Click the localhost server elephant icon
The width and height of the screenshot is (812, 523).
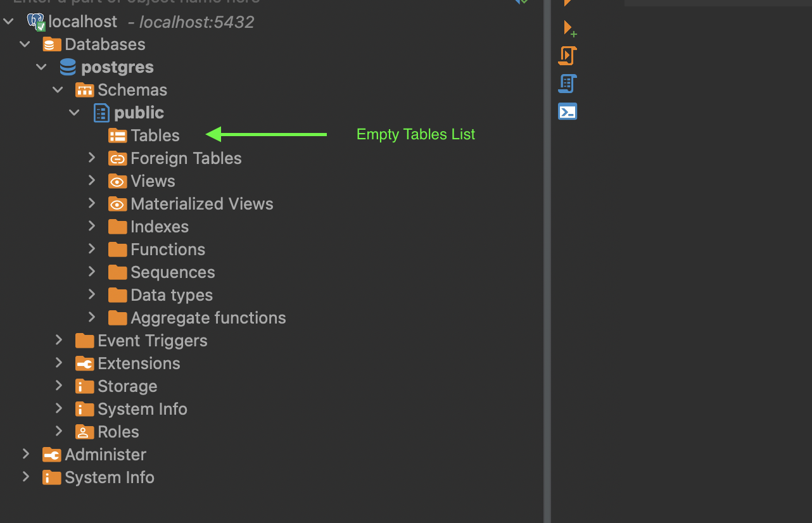(x=35, y=20)
